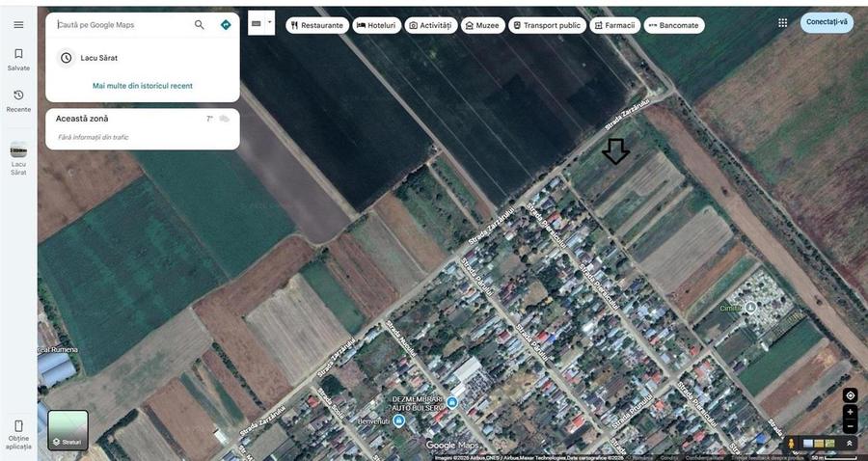Click the first blue imagery thumbnail in bottom bar
Viewport: 868px width, 461px height.
point(808,444)
